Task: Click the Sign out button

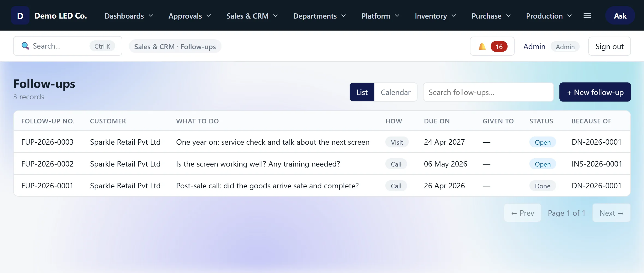Action: click(609, 46)
